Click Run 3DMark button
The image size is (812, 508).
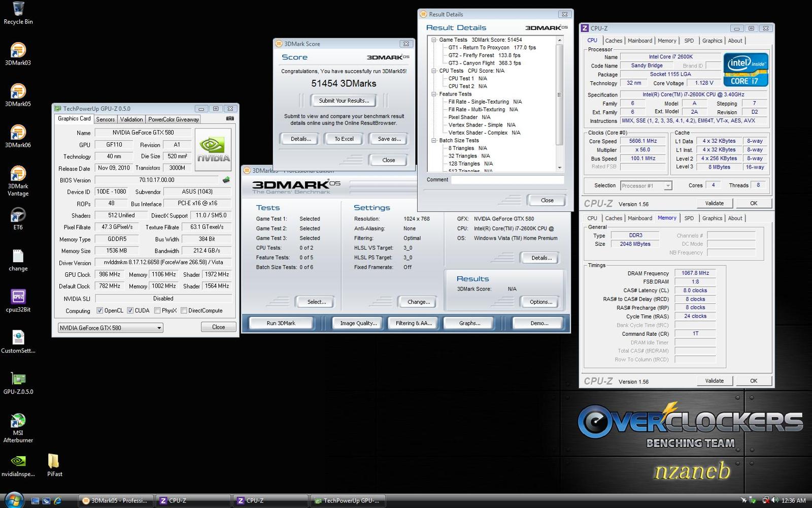pyautogui.click(x=281, y=323)
